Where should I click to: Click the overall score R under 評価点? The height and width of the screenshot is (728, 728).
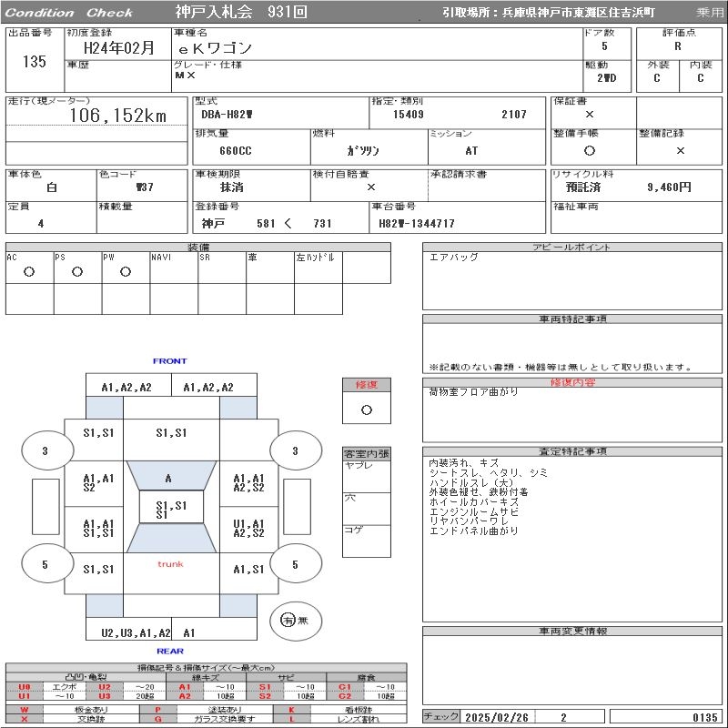point(678,46)
